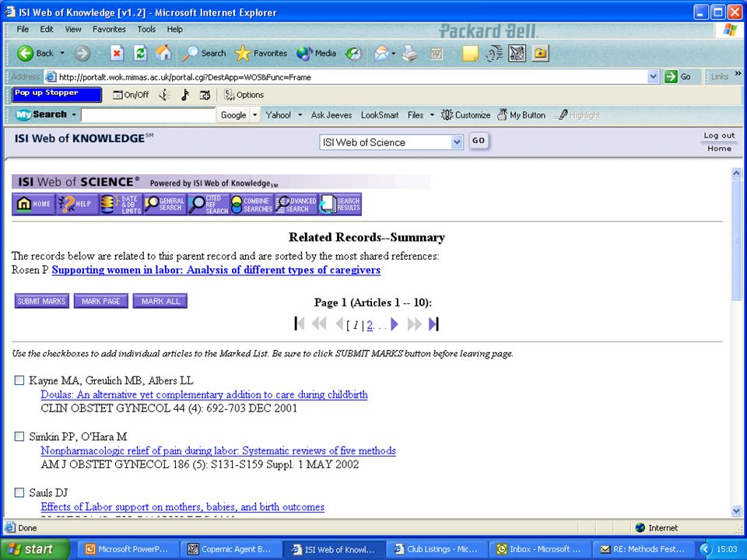
Task: Expand the Mail icon dropdown arrow
Action: [x=394, y=54]
